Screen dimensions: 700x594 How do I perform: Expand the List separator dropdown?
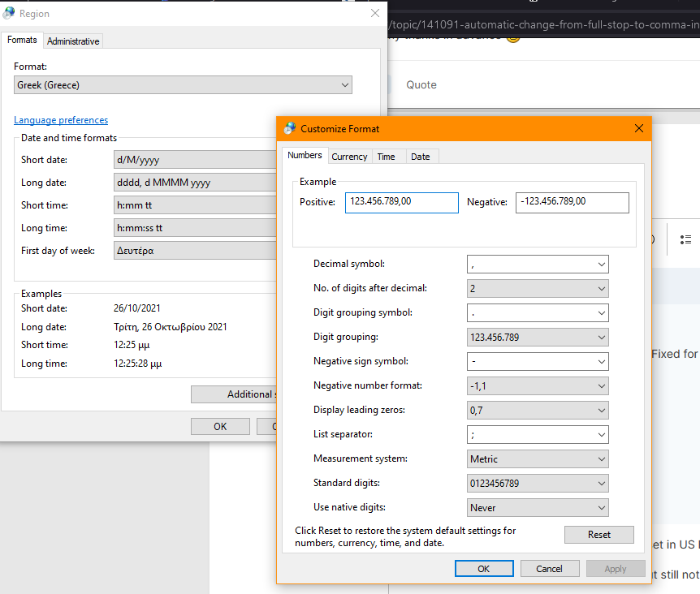point(538,434)
